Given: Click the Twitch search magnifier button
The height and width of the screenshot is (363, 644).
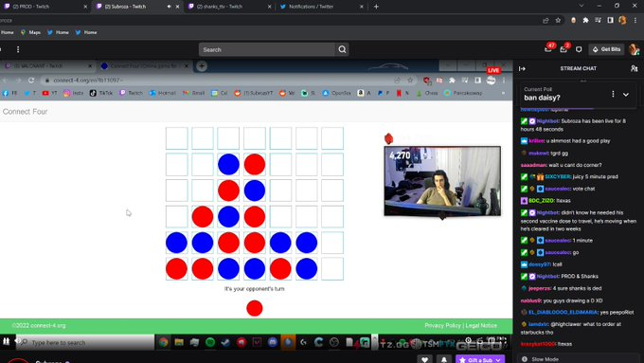Looking at the screenshot, I should tap(342, 49).
